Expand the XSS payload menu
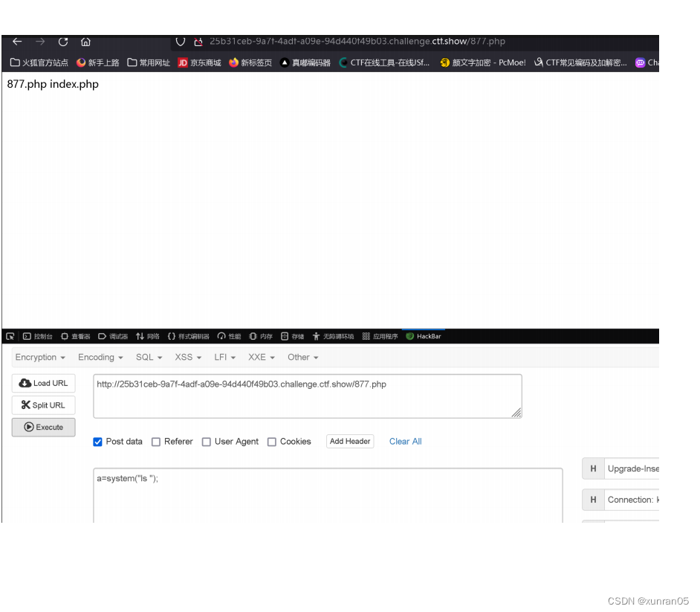 (184, 357)
